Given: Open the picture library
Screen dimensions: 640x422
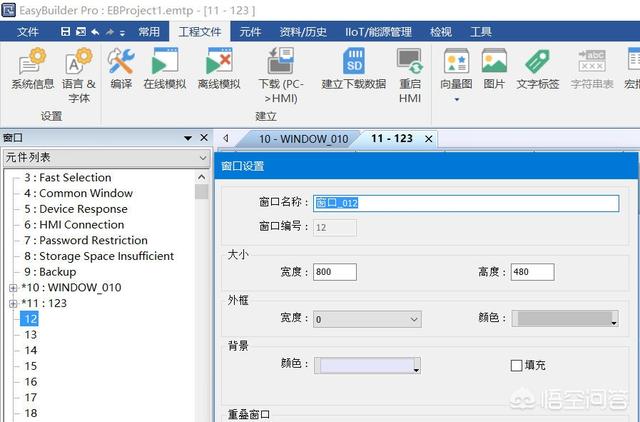Looking at the screenshot, I should pos(494,69).
